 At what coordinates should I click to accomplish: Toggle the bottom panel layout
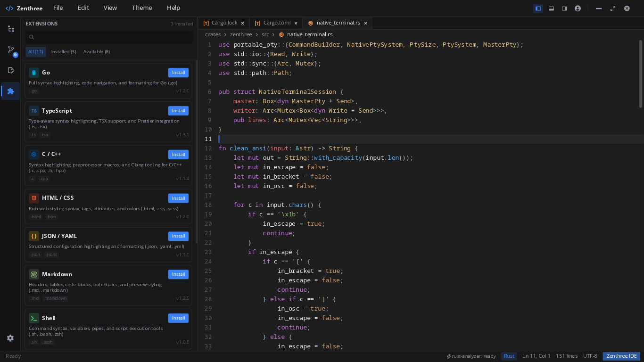[551, 8]
